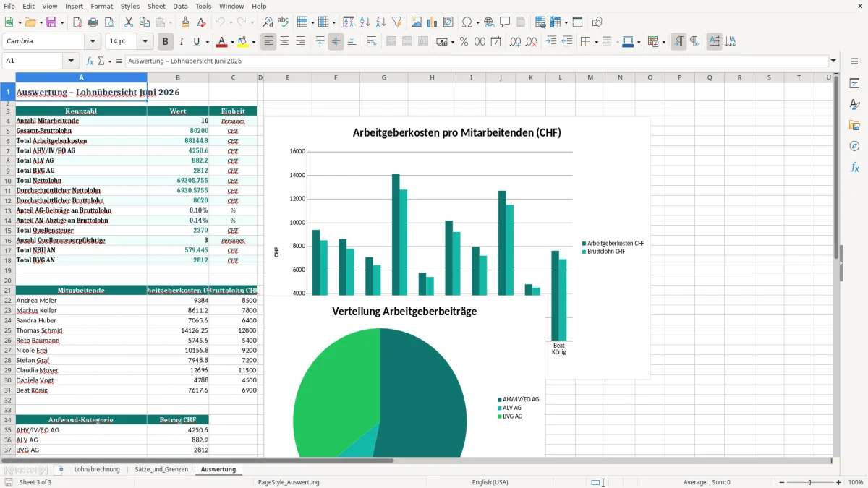
Task: Click the Print icon in toolbar
Action: point(93,22)
